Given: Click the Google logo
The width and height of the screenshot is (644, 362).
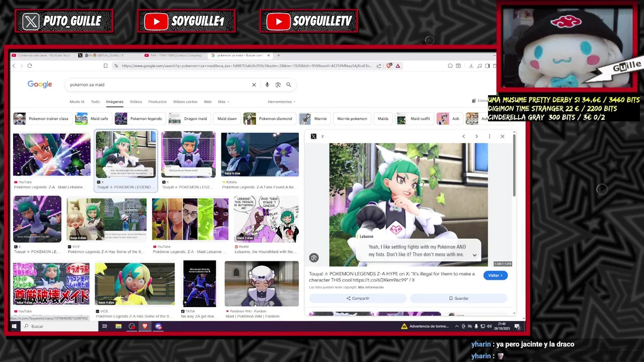Looking at the screenshot, I should (40, 84).
